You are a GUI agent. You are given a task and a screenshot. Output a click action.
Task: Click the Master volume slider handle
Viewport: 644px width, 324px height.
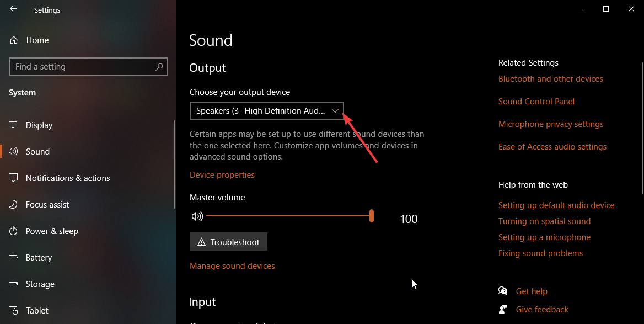click(x=372, y=216)
